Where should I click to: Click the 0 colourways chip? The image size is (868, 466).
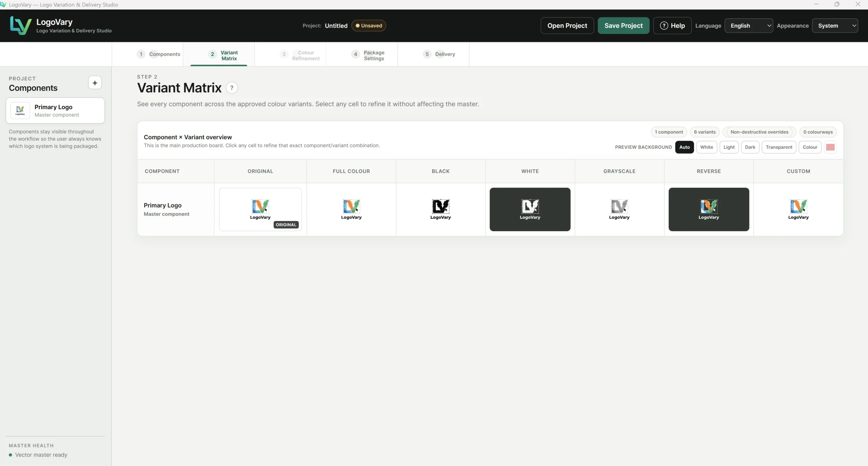point(818,132)
